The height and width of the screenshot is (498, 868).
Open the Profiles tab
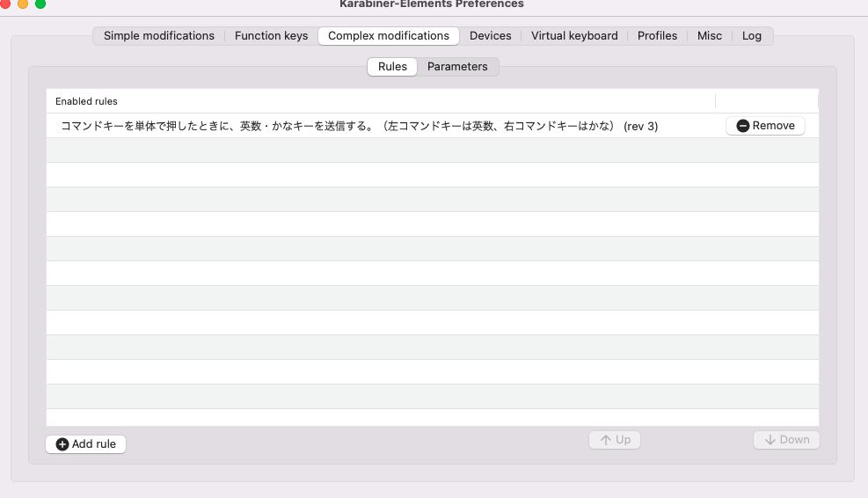click(657, 36)
